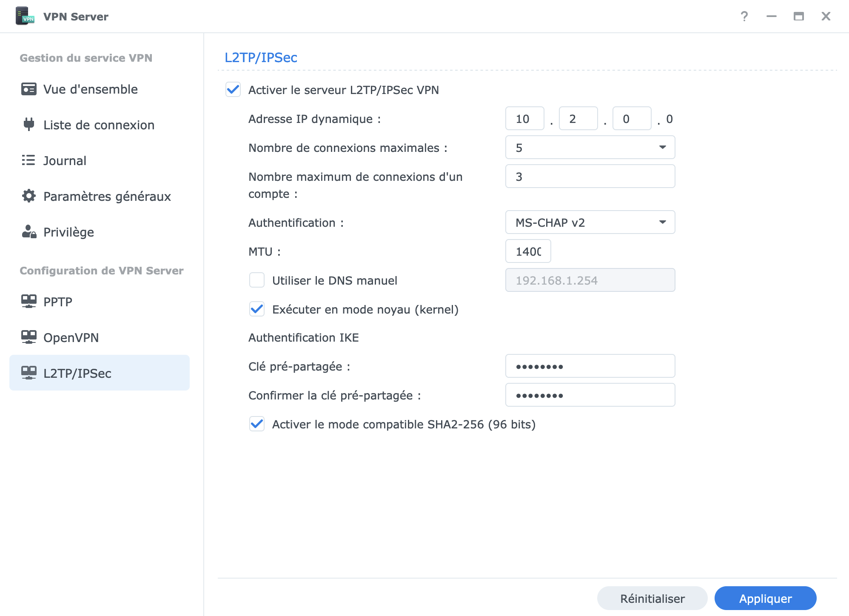Enable Utiliser le DNS manuel checkbox
This screenshot has width=849, height=616.
point(257,280)
